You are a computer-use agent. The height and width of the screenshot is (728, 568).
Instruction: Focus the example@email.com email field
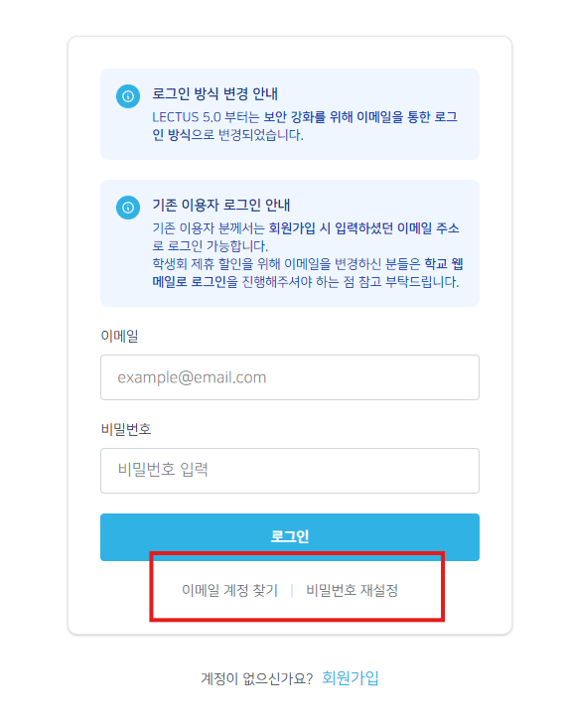(x=290, y=377)
